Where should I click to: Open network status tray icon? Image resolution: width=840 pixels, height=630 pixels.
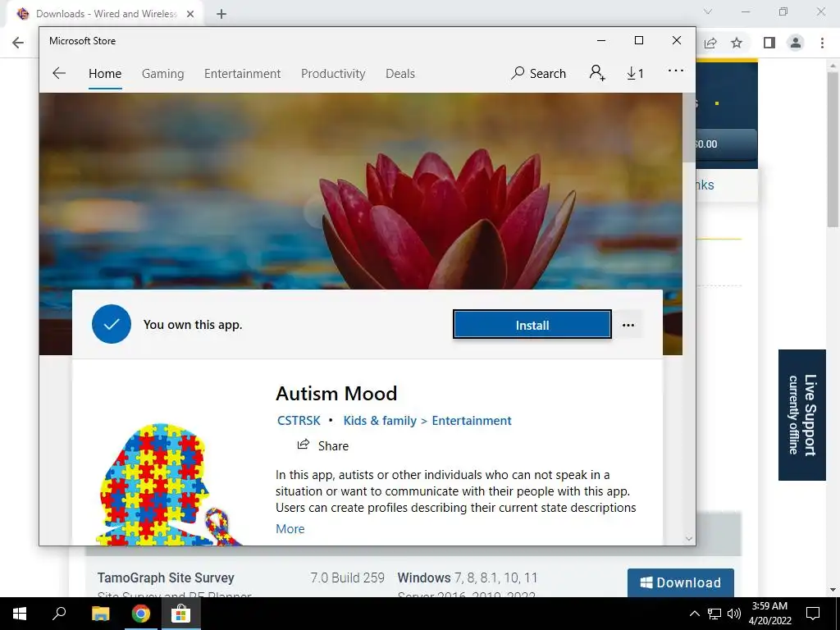pyautogui.click(x=714, y=614)
